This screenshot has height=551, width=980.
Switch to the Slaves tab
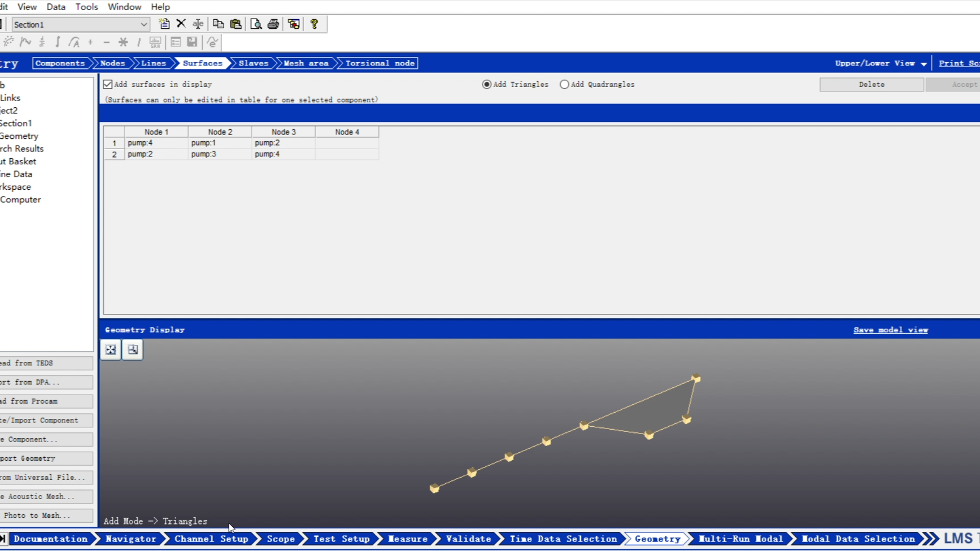tap(253, 63)
